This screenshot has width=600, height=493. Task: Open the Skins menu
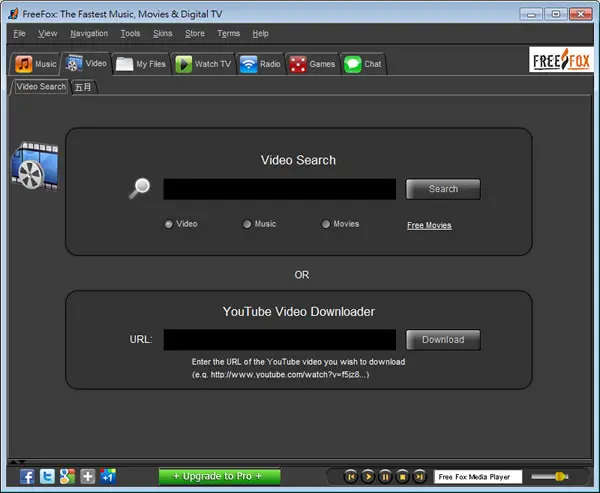pyautogui.click(x=163, y=34)
